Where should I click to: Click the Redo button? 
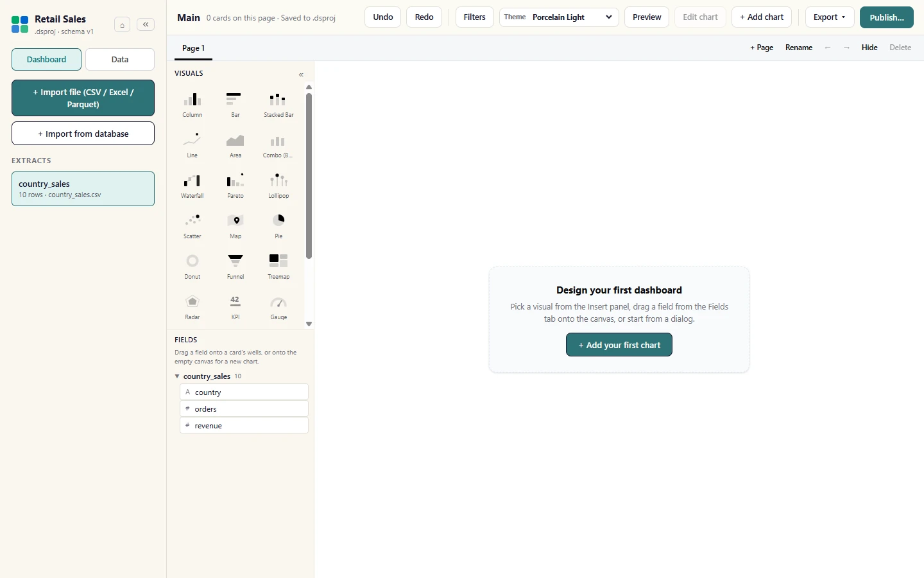(x=424, y=17)
